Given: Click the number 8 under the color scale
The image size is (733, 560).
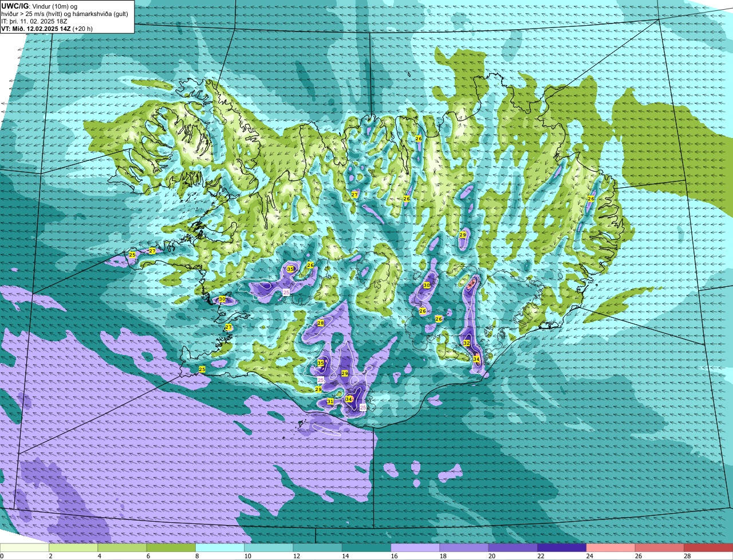Looking at the screenshot, I should click(196, 556).
